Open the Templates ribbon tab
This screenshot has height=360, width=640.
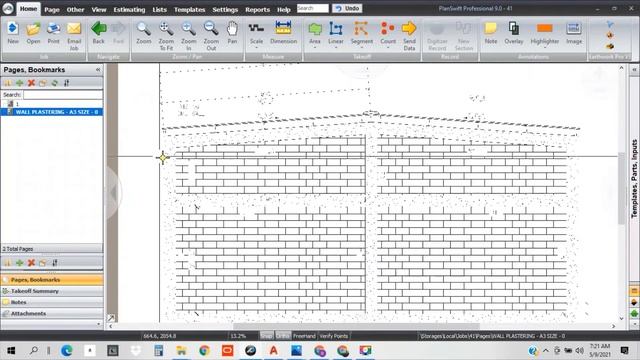tap(189, 9)
